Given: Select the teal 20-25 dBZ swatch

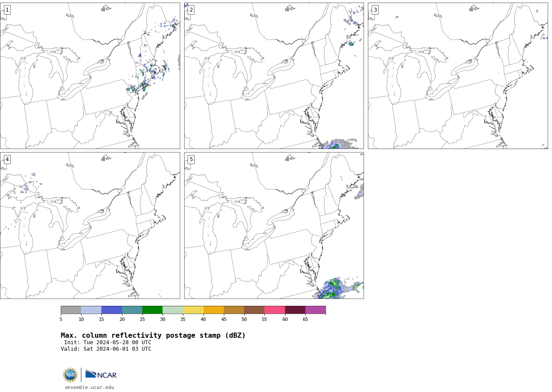Looking at the screenshot, I should pos(132,310).
